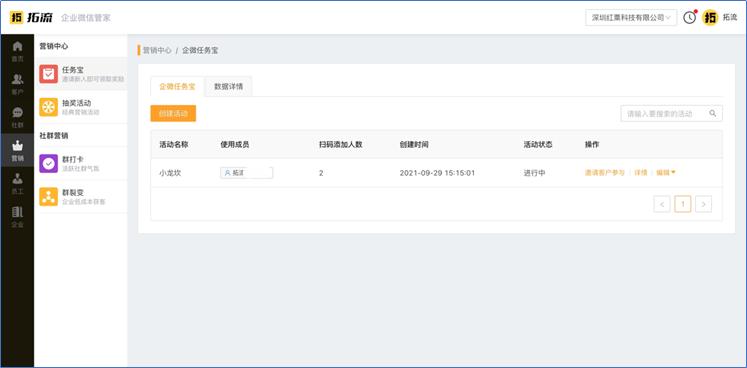
Task: Go to next page arrow
Action: coord(704,204)
